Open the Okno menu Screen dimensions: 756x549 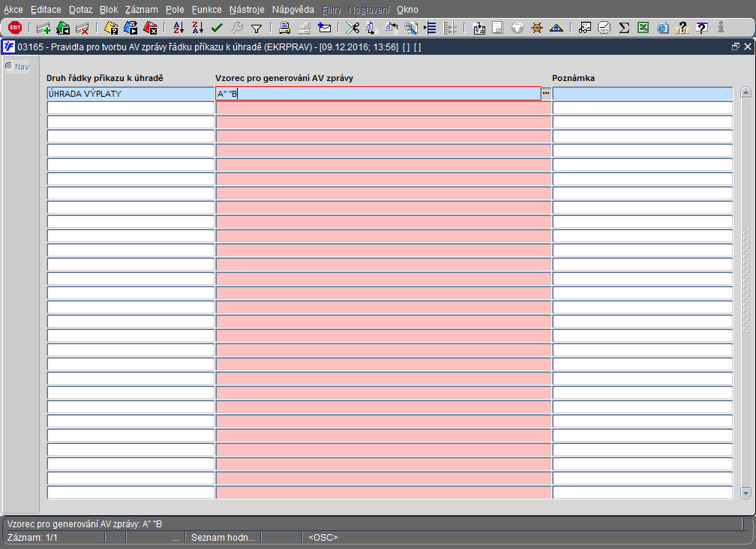click(407, 10)
